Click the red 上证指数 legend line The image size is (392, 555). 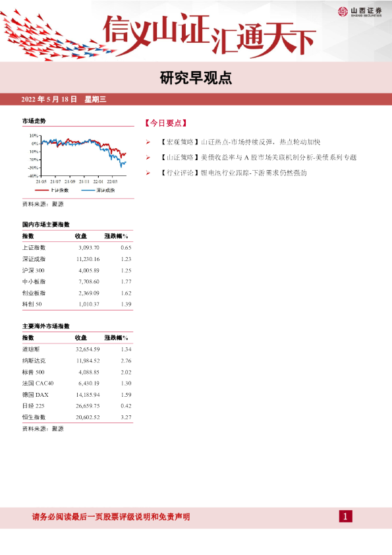(x=42, y=190)
